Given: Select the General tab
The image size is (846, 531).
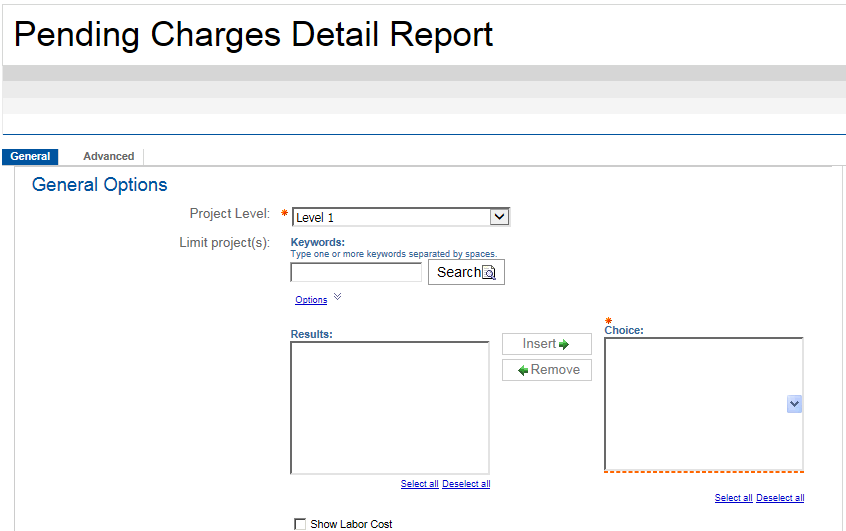Looking at the screenshot, I should pos(30,156).
